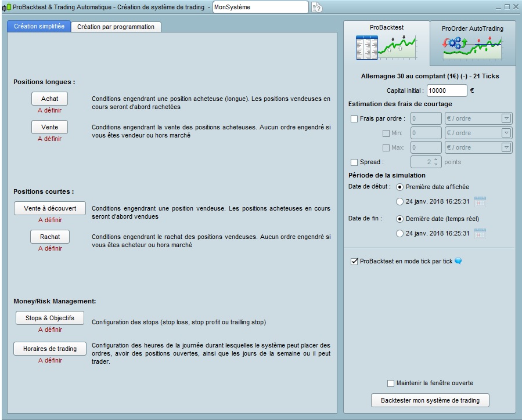The image size is (522, 420).
Task: Click the ProOrder AutoTrading gears illustration
Action: click(x=472, y=48)
